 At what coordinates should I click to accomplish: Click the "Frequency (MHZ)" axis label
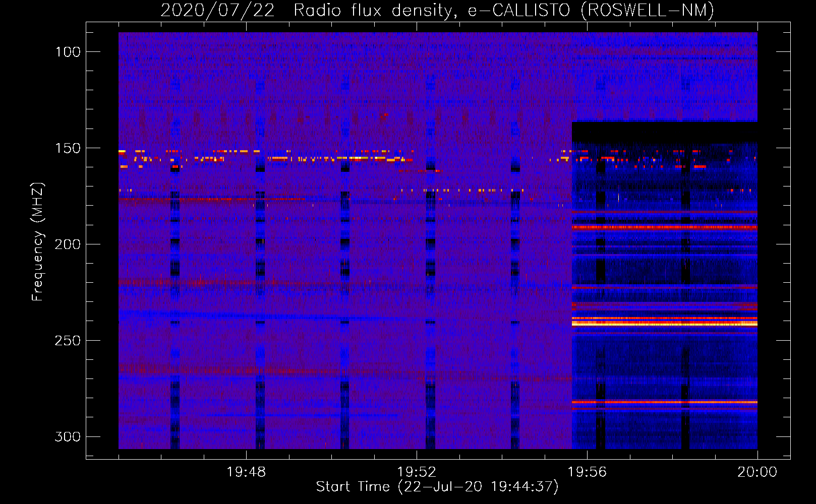(x=38, y=242)
